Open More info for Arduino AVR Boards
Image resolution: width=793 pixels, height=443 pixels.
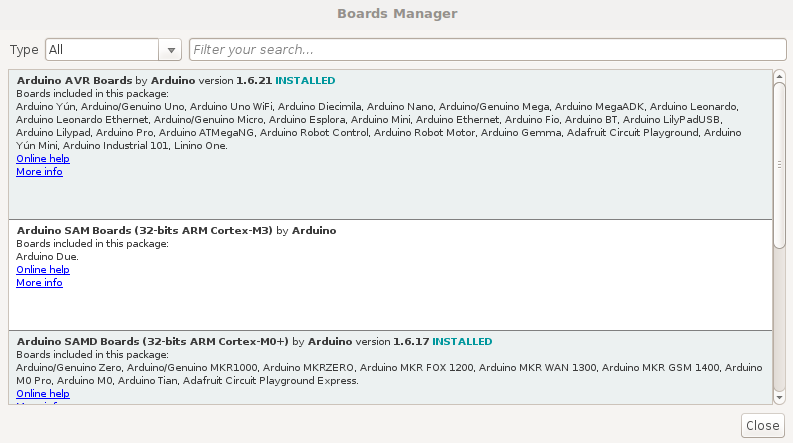[39, 172]
